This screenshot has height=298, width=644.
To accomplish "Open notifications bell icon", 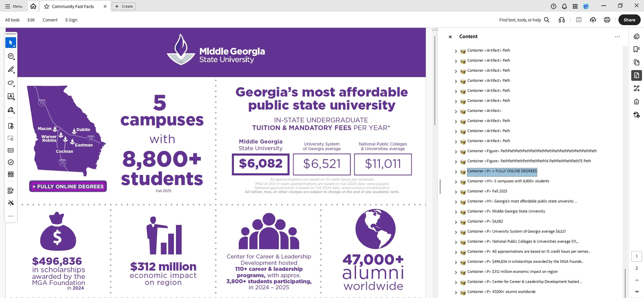I will [x=564, y=6].
